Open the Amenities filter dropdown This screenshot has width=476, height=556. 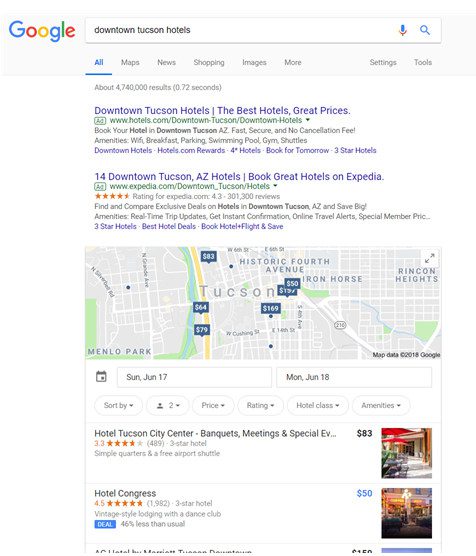tap(381, 405)
